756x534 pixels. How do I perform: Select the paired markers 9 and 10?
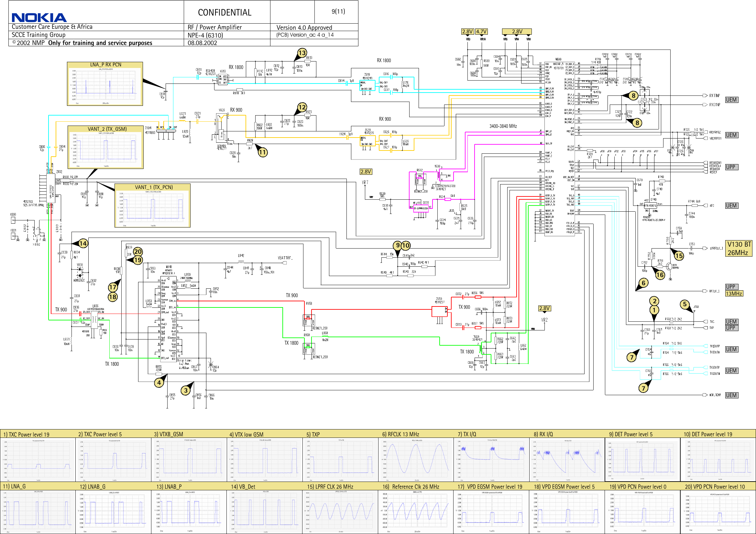click(x=401, y=245)
